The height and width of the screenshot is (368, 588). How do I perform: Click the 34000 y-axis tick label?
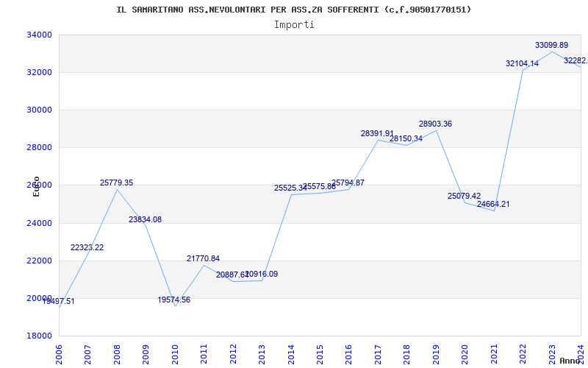pos(39,35)
